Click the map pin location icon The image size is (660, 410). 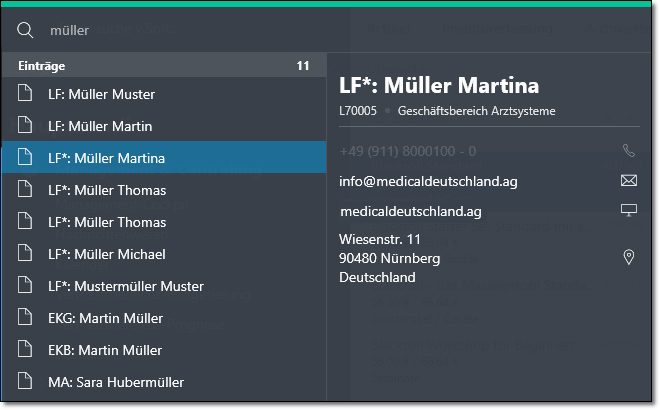coord(628,258)
